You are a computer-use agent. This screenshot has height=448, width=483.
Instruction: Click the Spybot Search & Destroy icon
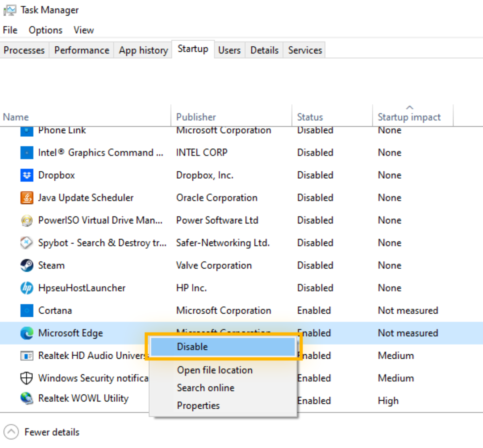[27, 243]
